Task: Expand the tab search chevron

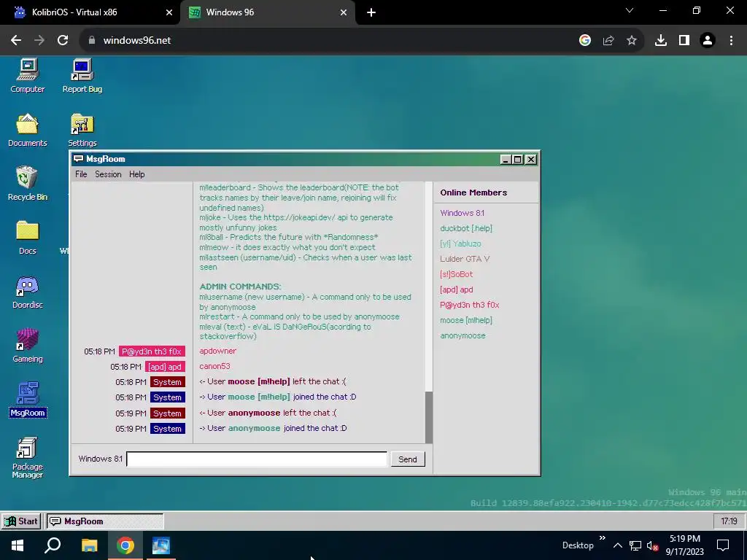Action: [630, 10]
